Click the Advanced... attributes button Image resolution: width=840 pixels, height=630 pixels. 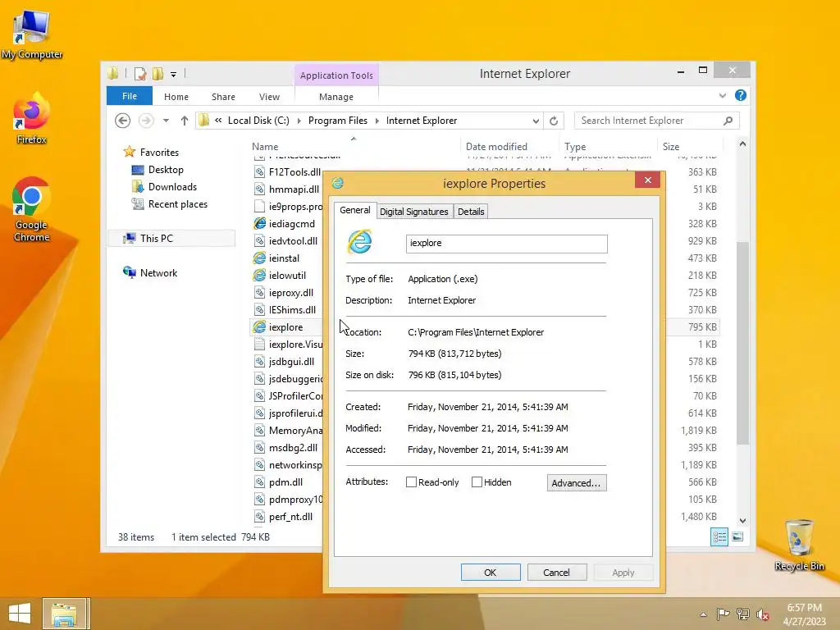point(577,482)
